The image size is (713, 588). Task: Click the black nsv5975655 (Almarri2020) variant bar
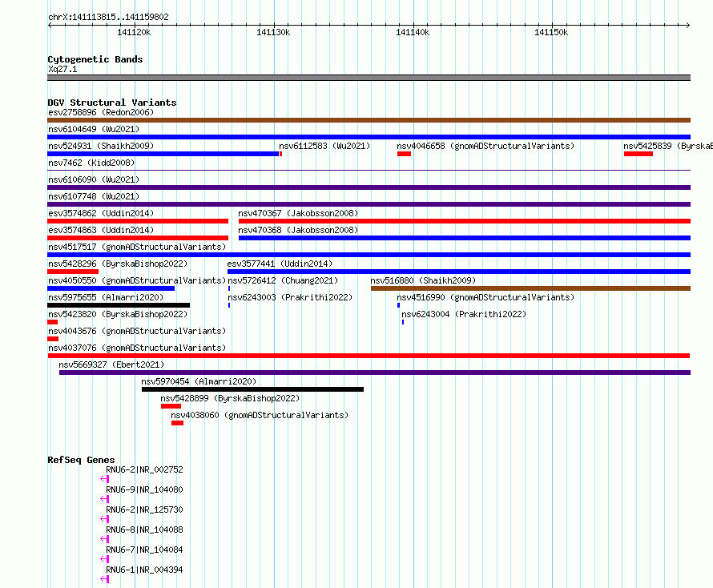pos(119,305)
